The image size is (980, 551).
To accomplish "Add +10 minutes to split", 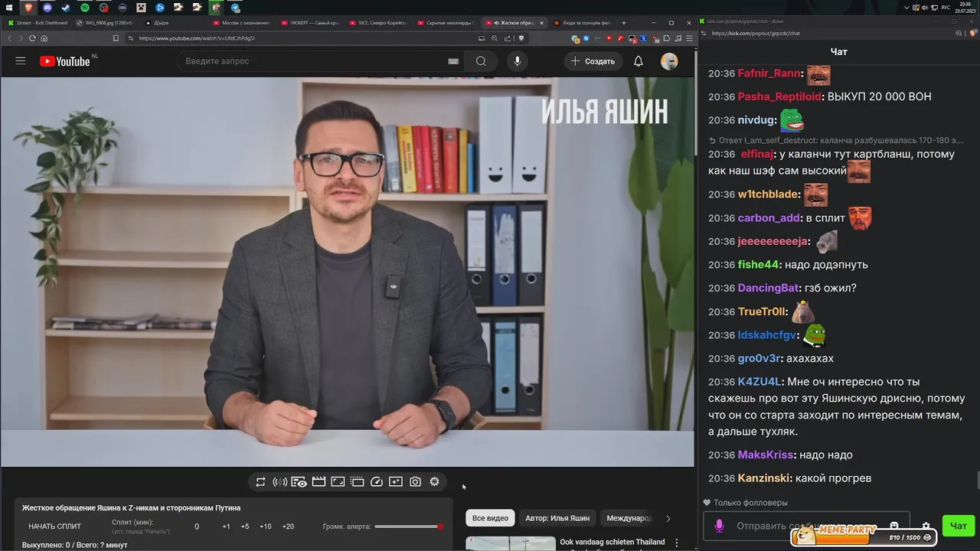I will pos(266,527).
